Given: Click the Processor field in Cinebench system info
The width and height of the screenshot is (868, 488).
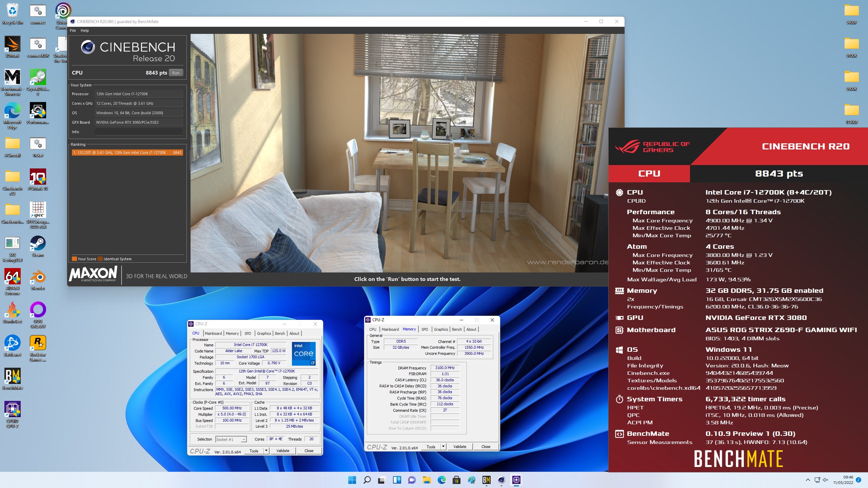Looking at the screenshot, I should point(139,94).
